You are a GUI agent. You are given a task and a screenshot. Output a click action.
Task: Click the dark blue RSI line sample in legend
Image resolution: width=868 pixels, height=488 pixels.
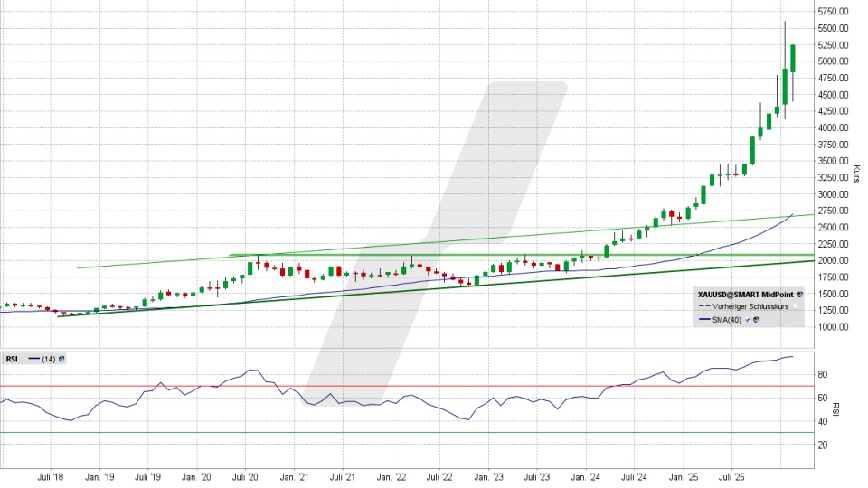click(33, 359)
